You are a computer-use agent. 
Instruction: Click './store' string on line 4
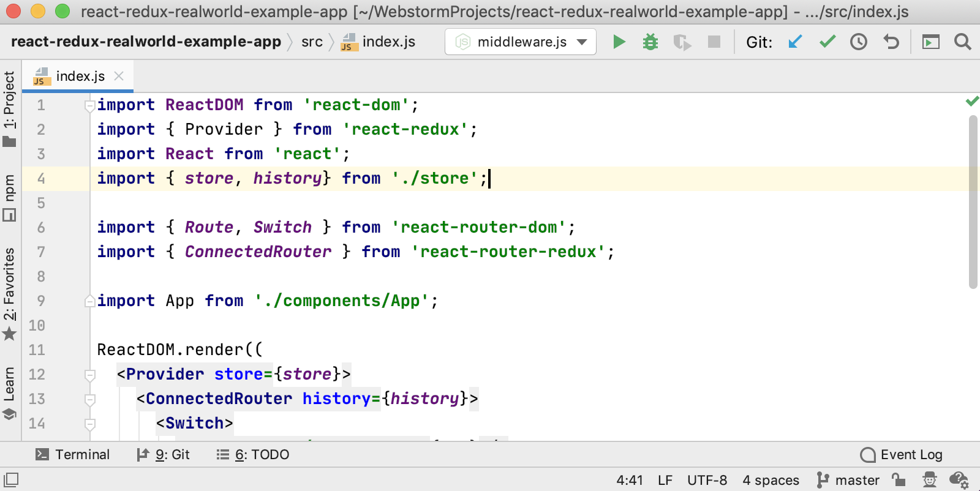tap(435, 178)
